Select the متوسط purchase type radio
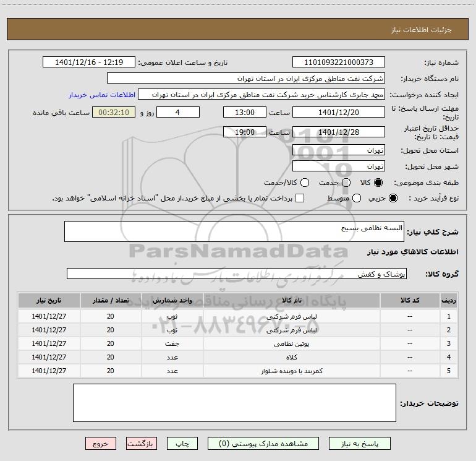This screenshot has width=476, height=461. coord(357,198)
